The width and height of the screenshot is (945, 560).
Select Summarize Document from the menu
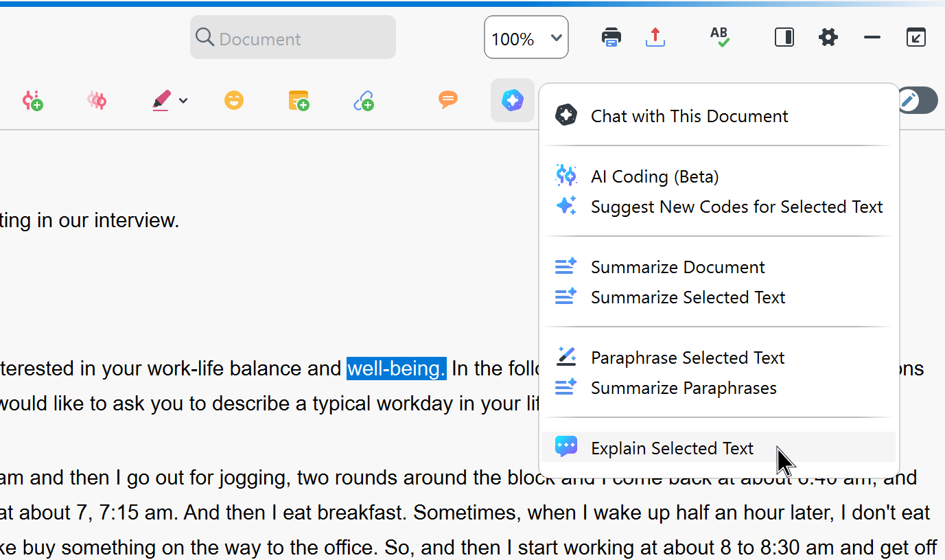pos(677,267)
